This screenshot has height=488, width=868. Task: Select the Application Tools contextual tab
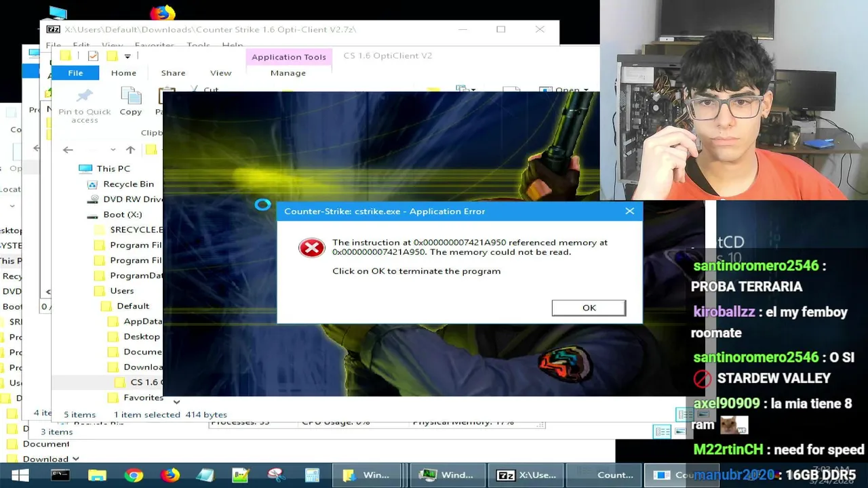(x=289, y=57)
